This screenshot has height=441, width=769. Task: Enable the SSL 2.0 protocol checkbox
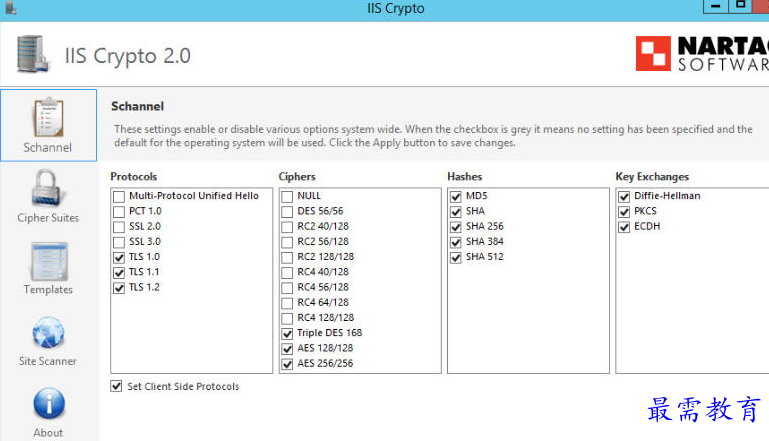pos(119,227)
